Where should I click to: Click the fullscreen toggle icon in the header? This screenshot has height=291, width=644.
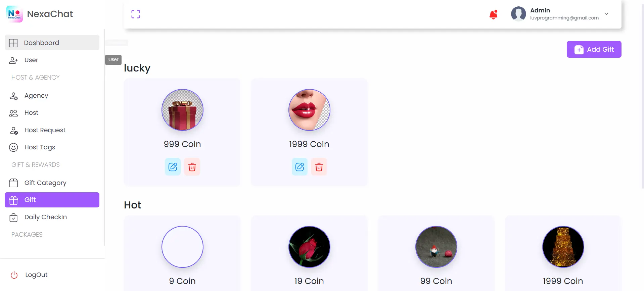click(x=136, y=14)
